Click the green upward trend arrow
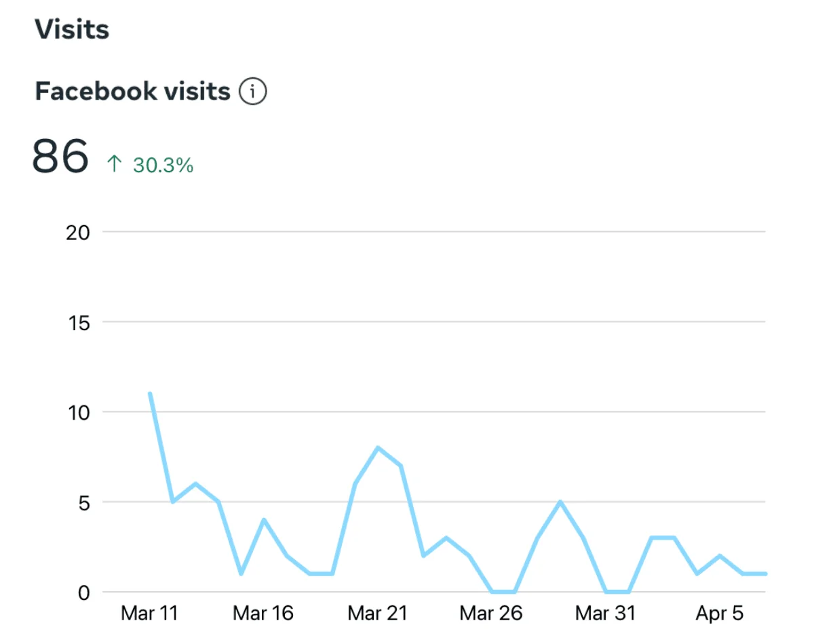 [x=114, y=164]
